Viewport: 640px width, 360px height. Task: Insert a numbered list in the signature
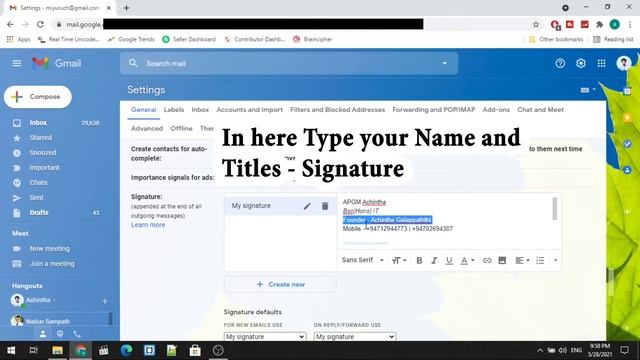click(540, 260)
